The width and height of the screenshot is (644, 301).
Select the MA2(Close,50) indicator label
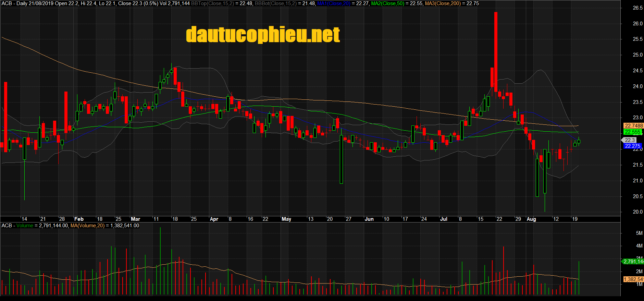click(387, 3)
